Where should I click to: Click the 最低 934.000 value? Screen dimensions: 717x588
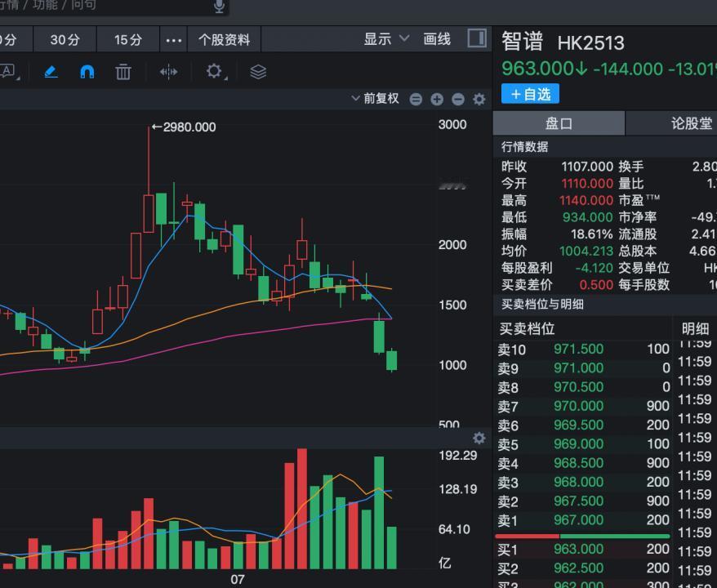(x=588, y=218)
